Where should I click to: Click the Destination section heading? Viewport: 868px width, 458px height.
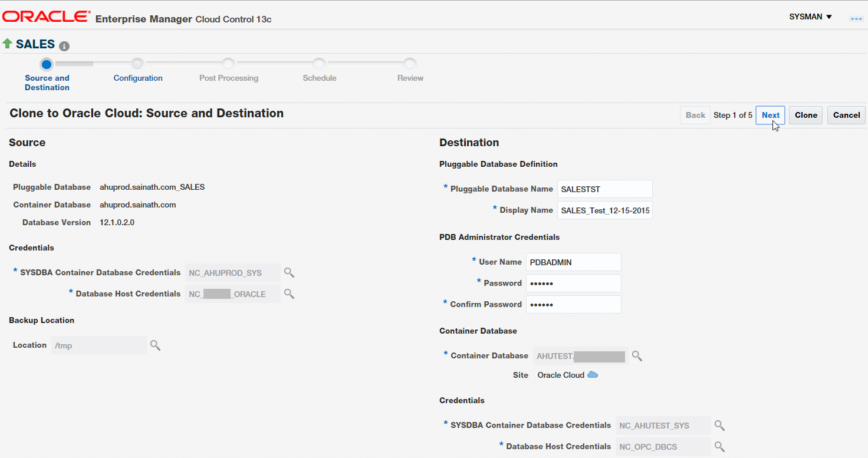tap(469, 142)
